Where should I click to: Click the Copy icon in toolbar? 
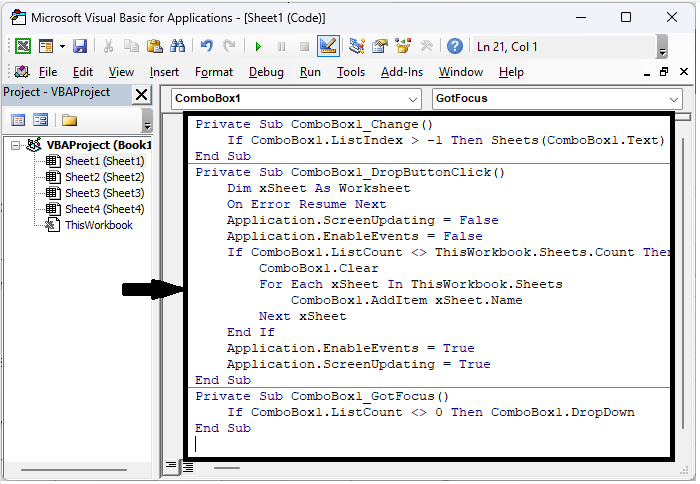point(131,46)
